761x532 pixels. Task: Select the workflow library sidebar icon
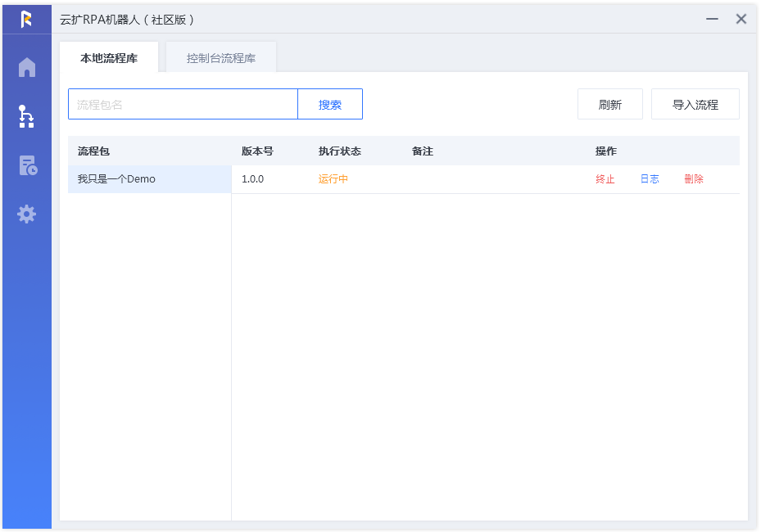(27, 116)
